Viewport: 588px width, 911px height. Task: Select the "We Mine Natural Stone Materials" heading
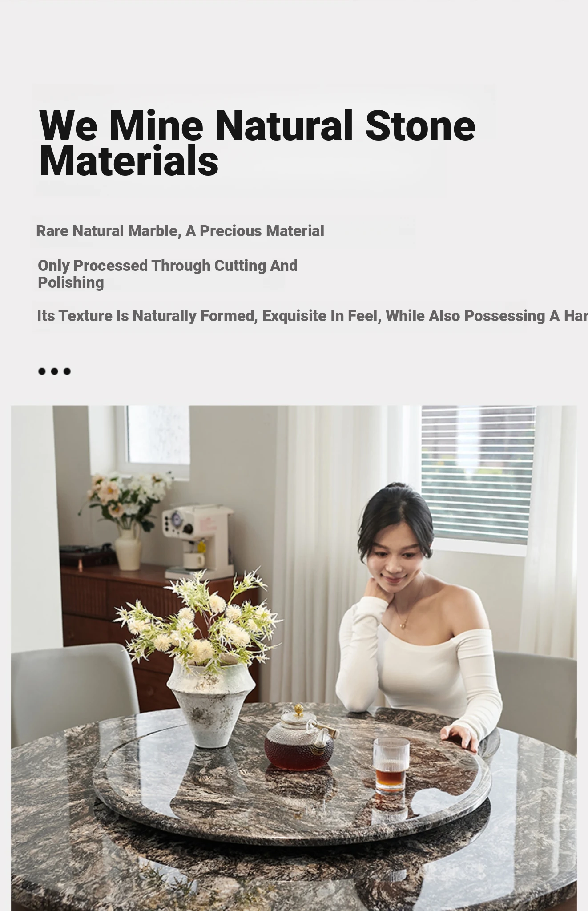257,143
